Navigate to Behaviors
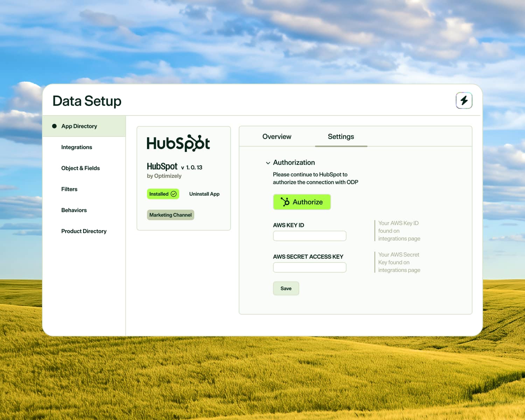This screenshot has height=420, width=525. [x=74, y=210]
